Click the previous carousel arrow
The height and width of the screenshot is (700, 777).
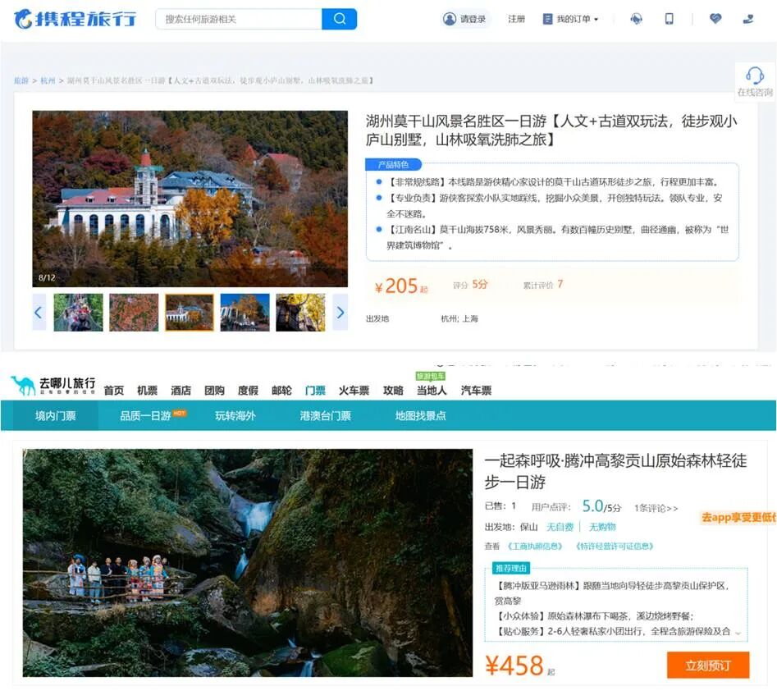point(38,313)
